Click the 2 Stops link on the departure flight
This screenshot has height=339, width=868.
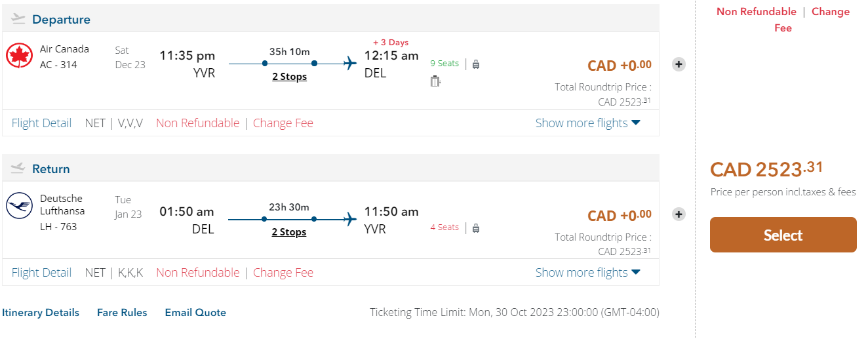(x=289, y=77)
